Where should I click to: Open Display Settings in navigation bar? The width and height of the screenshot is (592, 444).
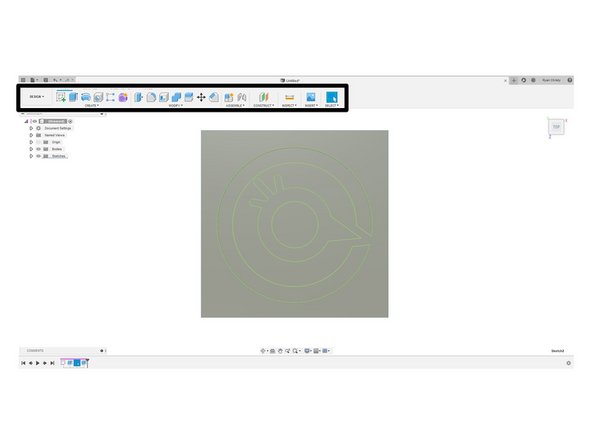308,351
